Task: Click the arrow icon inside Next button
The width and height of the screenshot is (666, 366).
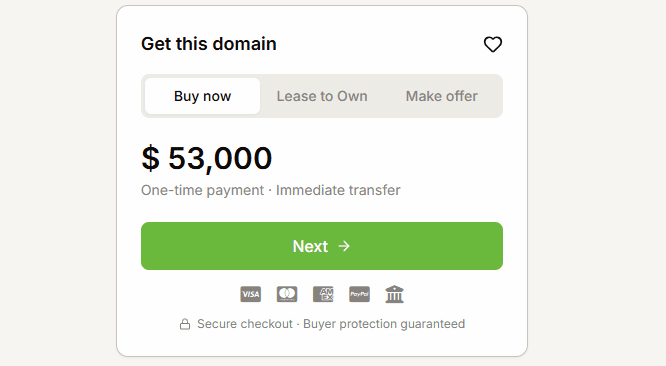Action: click(x=344, y=246)
